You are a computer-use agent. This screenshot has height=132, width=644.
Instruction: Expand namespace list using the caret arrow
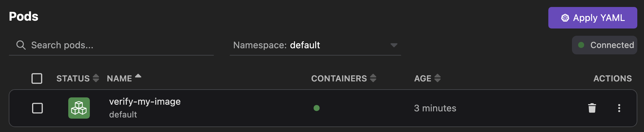[x=394, y=45]
